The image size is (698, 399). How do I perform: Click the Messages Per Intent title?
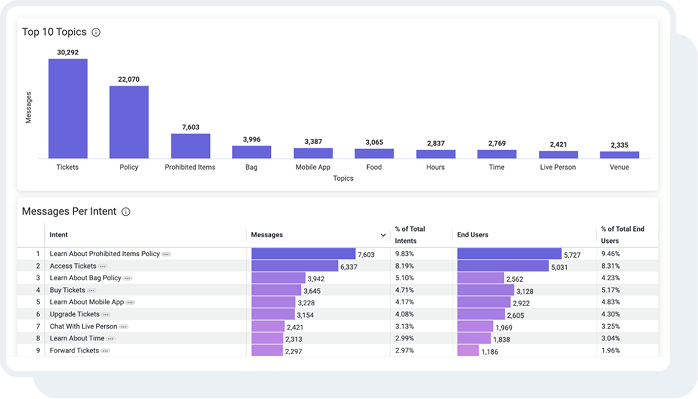[x=69, y=211]
